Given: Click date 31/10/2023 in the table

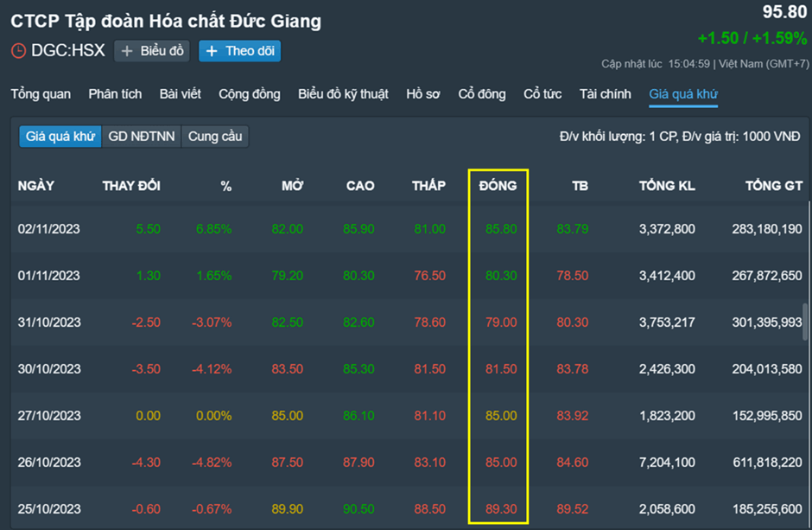Looking at the screenshot, I should (x=49, y=322).
